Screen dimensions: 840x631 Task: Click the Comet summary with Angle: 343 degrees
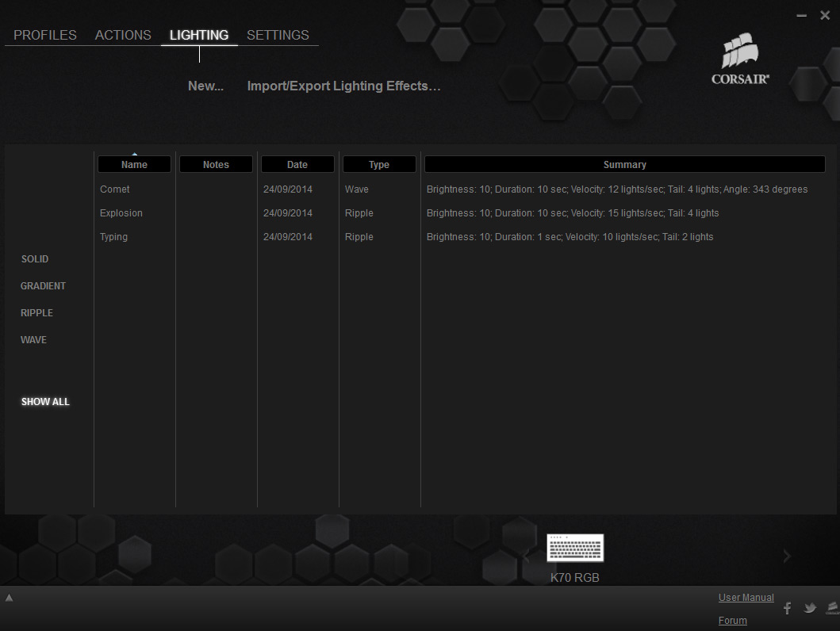point(617,189)
